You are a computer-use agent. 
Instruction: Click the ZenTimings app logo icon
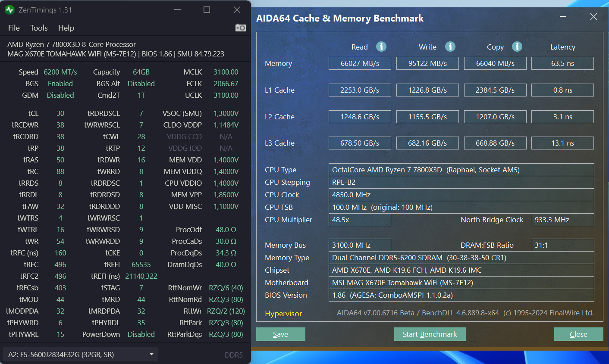click(x=9, y=9)
